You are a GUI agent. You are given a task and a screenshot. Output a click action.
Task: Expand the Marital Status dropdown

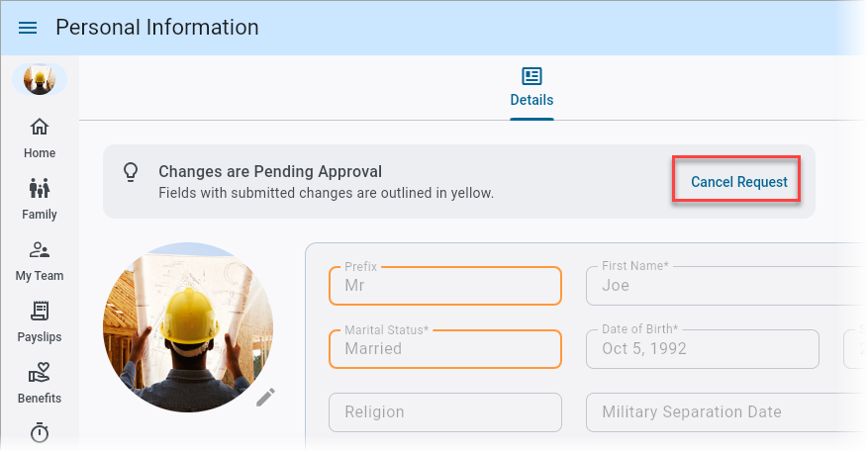point(445,349)
